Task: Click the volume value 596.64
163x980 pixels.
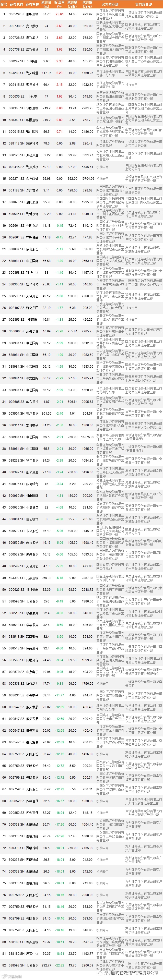Action: click(x=72, y=402)
